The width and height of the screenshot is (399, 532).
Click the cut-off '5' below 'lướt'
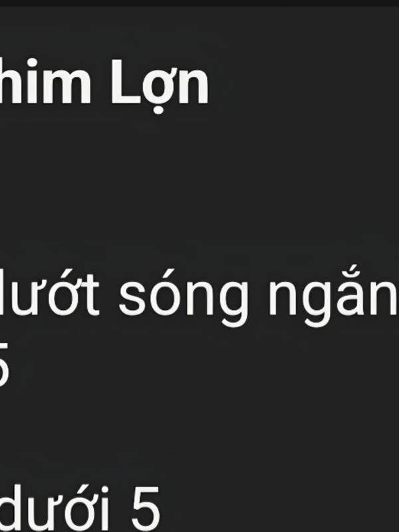pyautogui.click(x=4, y=364)
